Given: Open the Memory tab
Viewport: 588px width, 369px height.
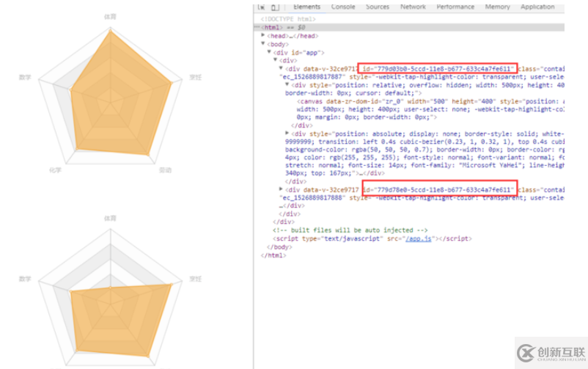Looking at the screenshot, I should pos(497,7).
